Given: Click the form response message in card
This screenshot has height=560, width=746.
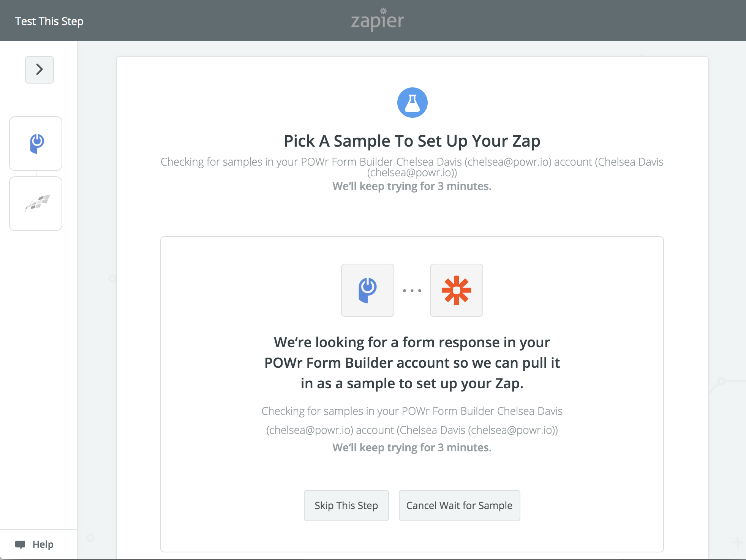Looking at the screenshot, I should (412, 363).
